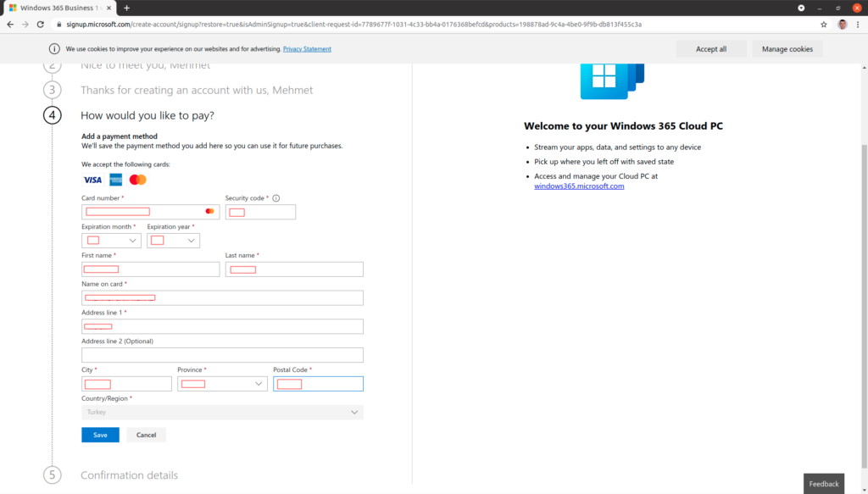The width and height of the screenshot is (868, 494).
Task: Open the Chrome profile avatar
Action: click(843, 25)
